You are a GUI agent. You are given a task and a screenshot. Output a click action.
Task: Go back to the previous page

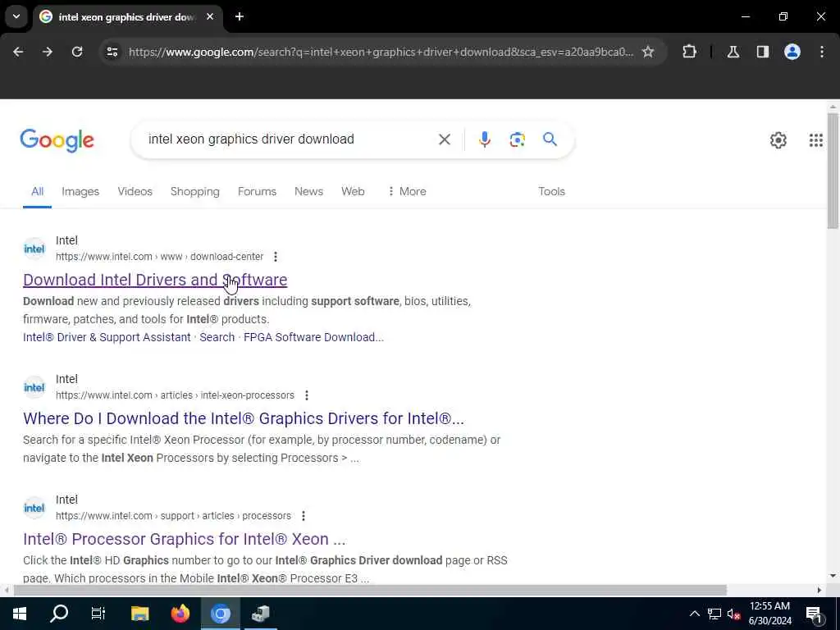click(18, 52)
